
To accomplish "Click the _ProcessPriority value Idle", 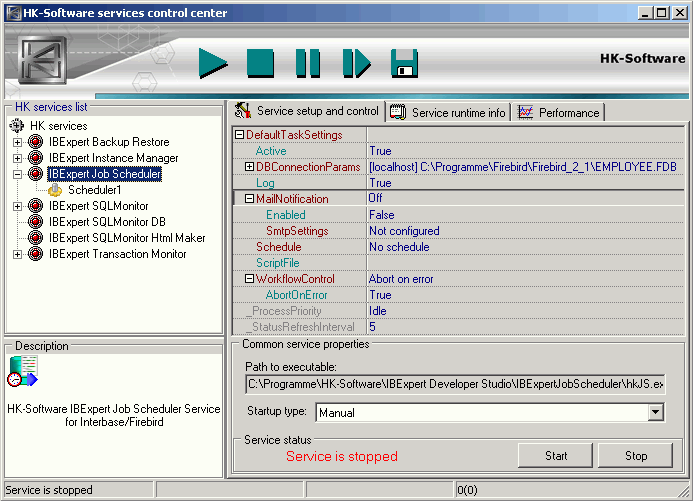I will [x=378, y=311].
